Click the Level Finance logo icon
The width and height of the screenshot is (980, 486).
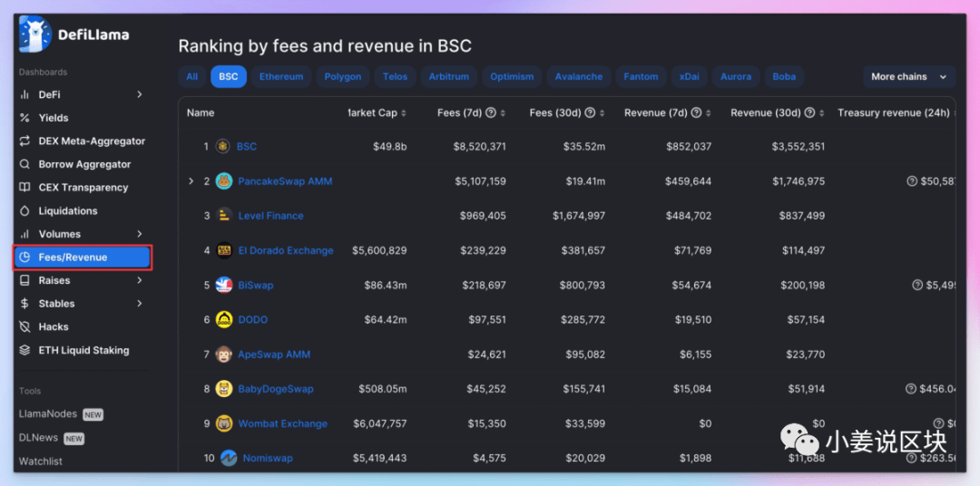(x=224, y=216)
